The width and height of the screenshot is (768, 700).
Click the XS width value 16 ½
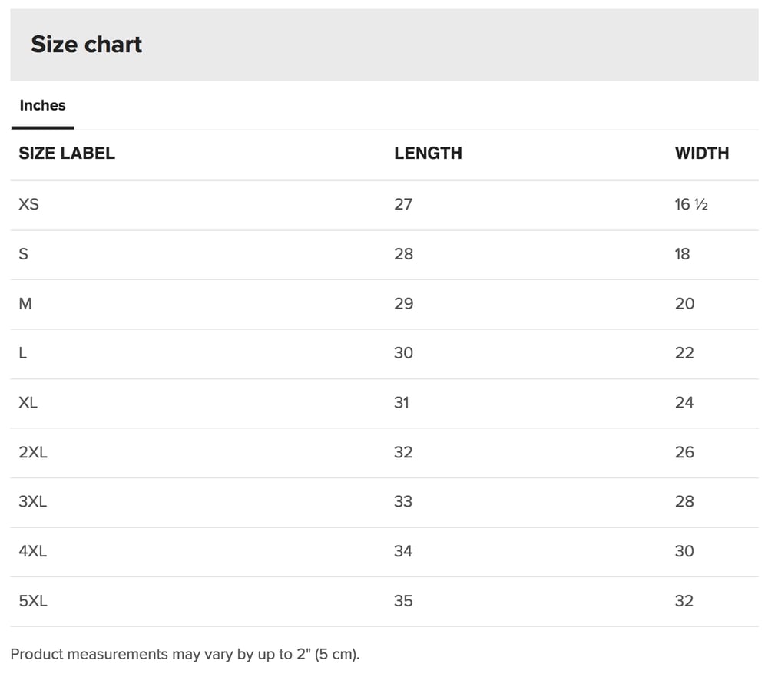[691, 204]
